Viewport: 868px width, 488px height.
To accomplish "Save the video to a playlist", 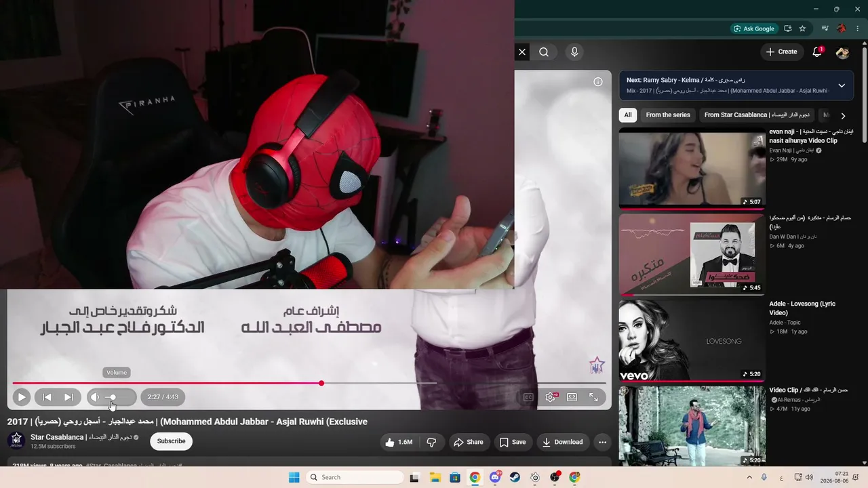I will [513, 442].
